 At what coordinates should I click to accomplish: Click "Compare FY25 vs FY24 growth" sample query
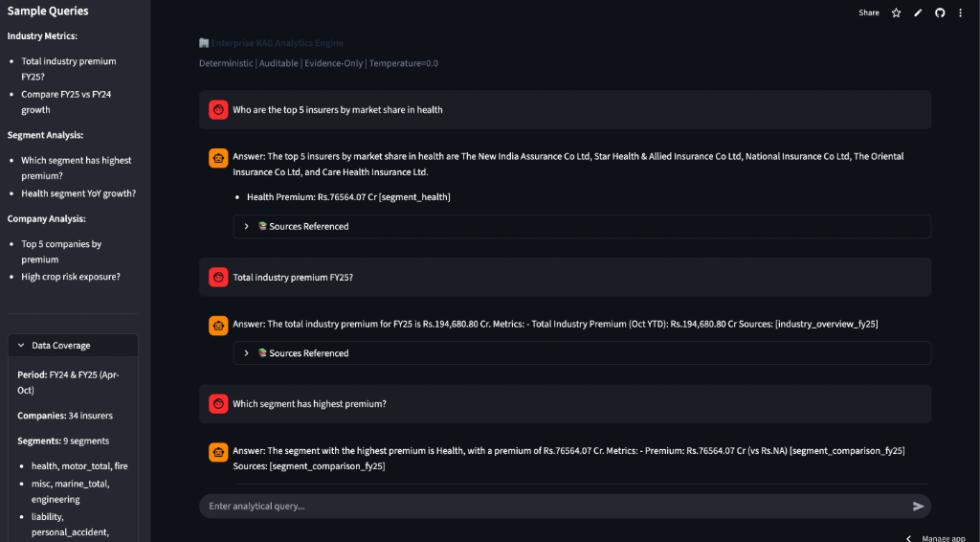tap(62, 102)
